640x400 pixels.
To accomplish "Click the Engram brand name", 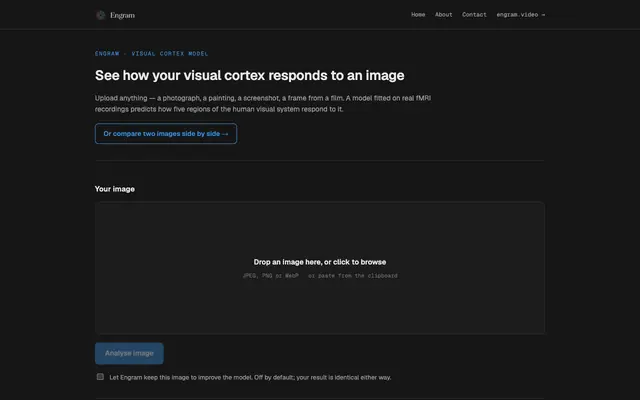I will (122, 16).
